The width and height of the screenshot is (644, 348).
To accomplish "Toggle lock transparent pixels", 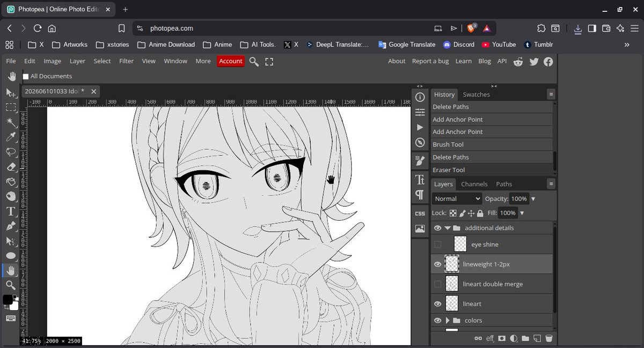I will 453,213.
